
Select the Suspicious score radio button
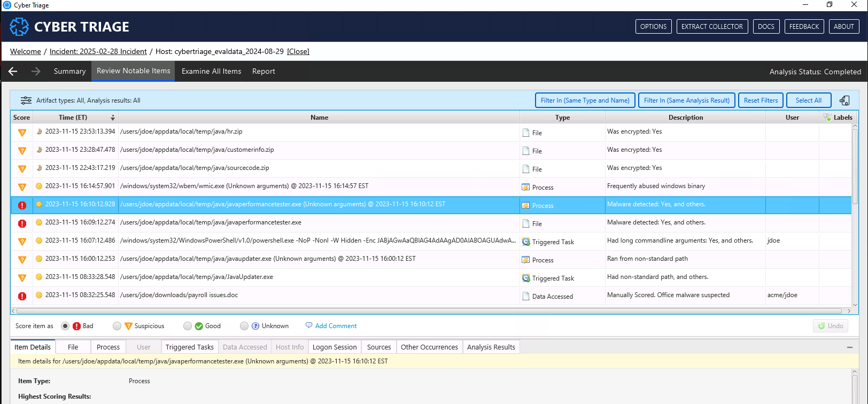[117, 326]
